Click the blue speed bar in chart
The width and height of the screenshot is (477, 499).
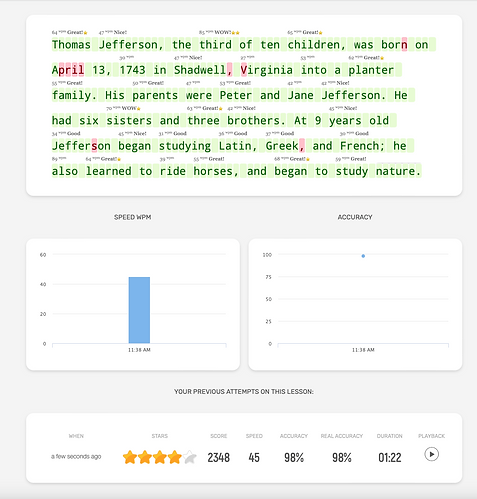139,310
